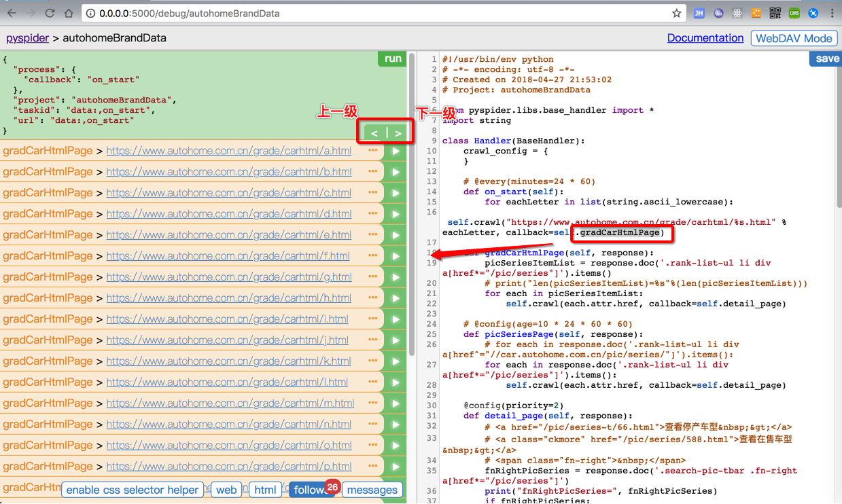Viewport: 842px width, 504px height.
Task: Open the orange share-style extension
Action: coord(756,13)
